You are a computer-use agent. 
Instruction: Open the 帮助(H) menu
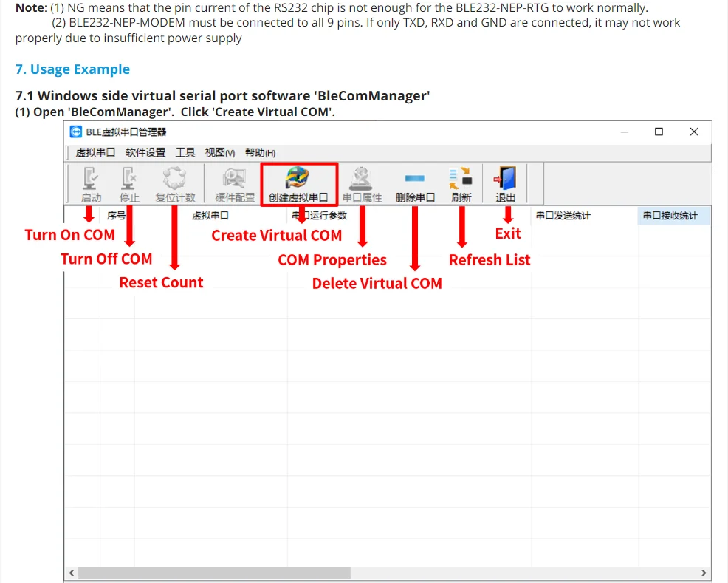[x=260, y=152]
